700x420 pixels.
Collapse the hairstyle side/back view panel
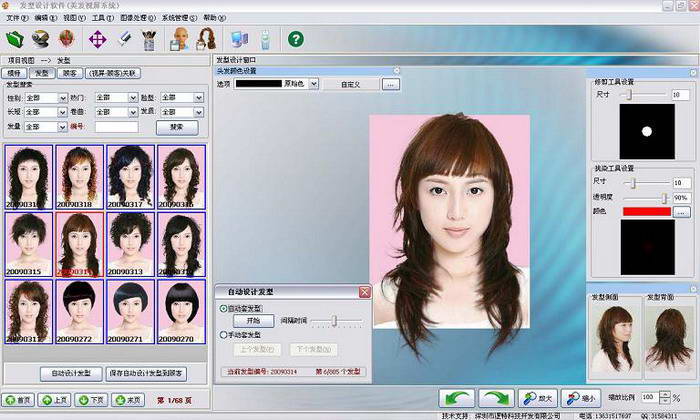point(693,289)
